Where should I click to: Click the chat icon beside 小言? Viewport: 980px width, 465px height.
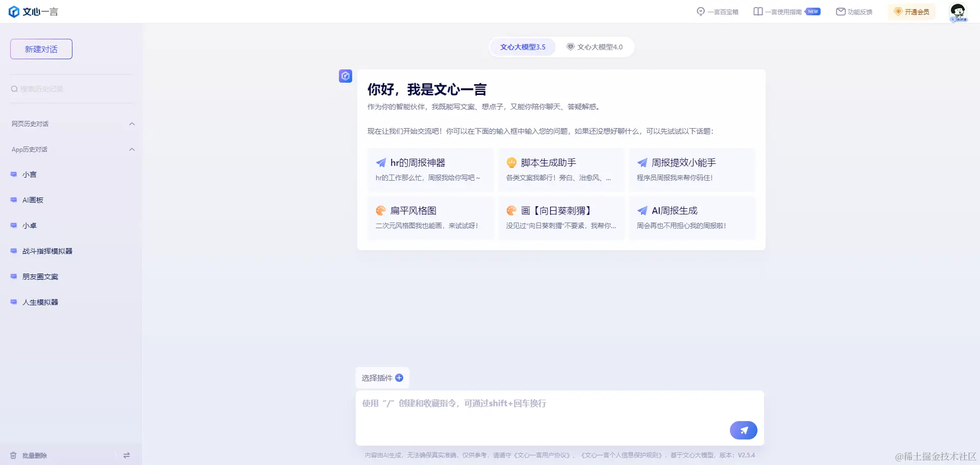pyautogui.click(x=14, y=175)
